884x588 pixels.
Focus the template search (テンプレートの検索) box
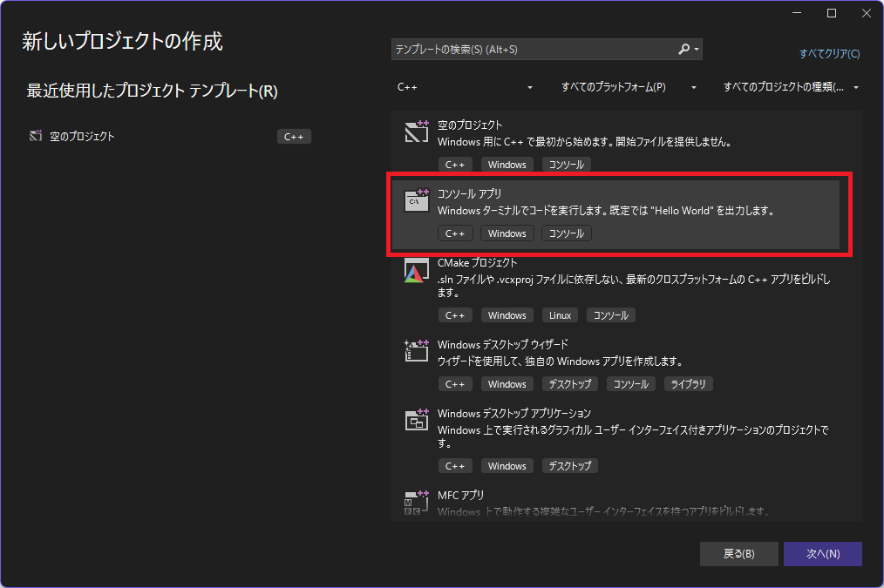pyautogui.click(x=532, y=50)
